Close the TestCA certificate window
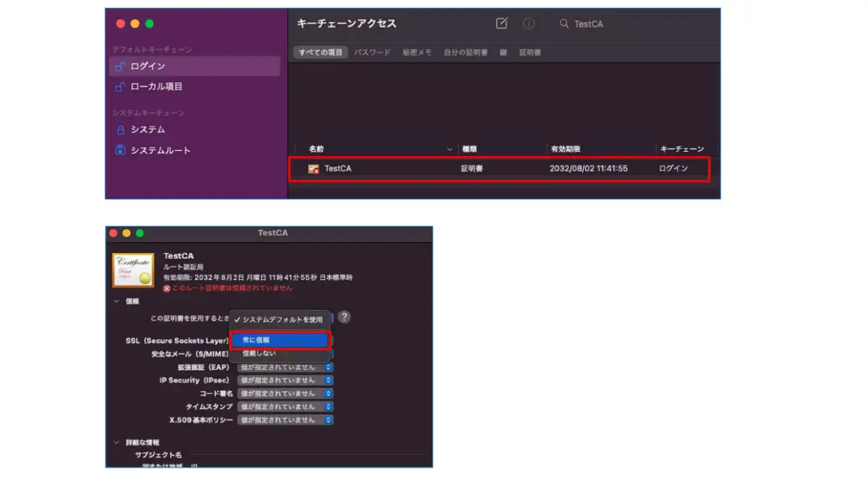 (114, 233)
